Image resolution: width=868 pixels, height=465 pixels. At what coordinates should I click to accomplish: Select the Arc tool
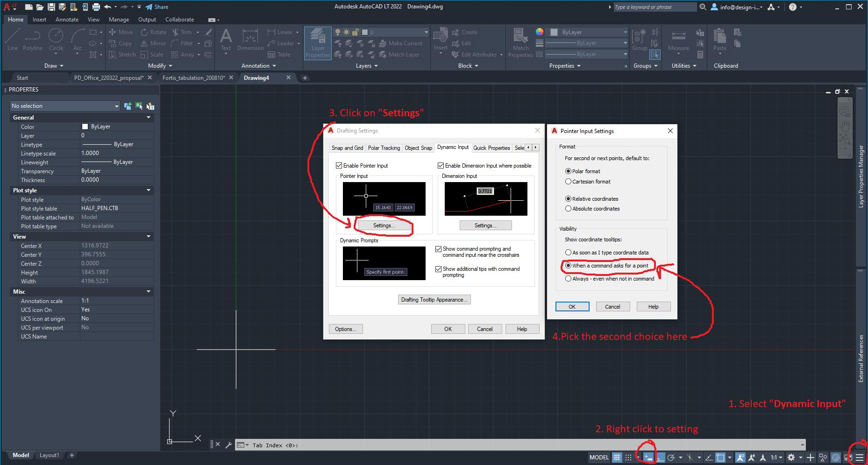coord(78,39)
